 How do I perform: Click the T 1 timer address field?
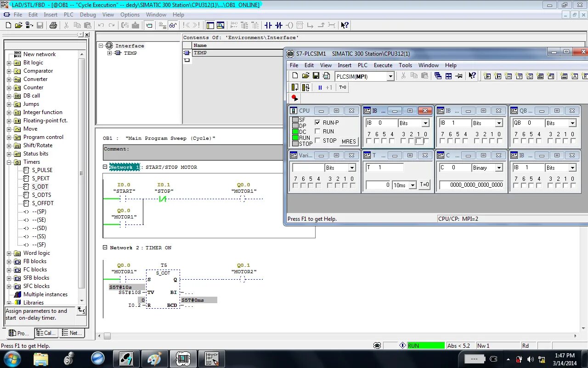click(x=384, y=167)
